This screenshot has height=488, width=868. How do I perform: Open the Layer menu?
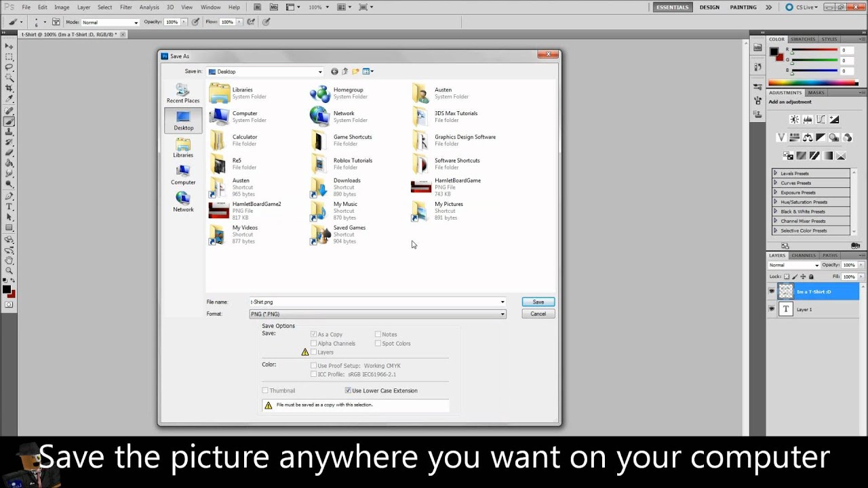(x=83, y=7)
